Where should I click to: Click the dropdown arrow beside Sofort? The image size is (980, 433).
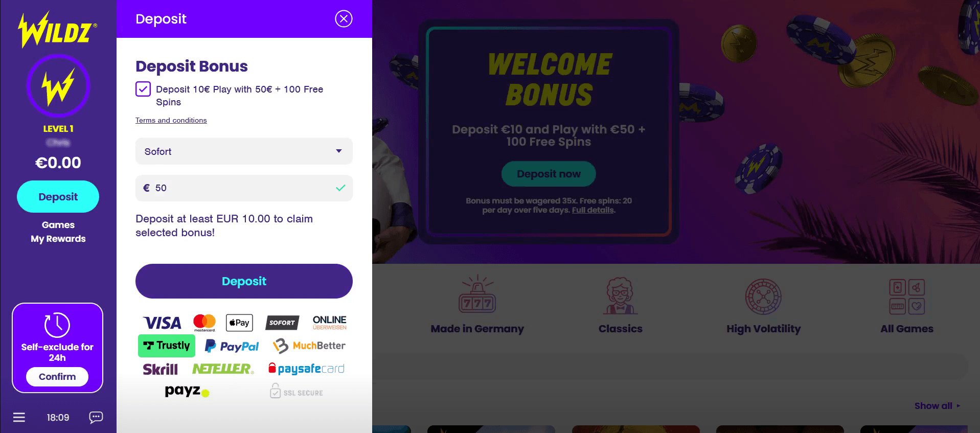click(x=338, y=151)
